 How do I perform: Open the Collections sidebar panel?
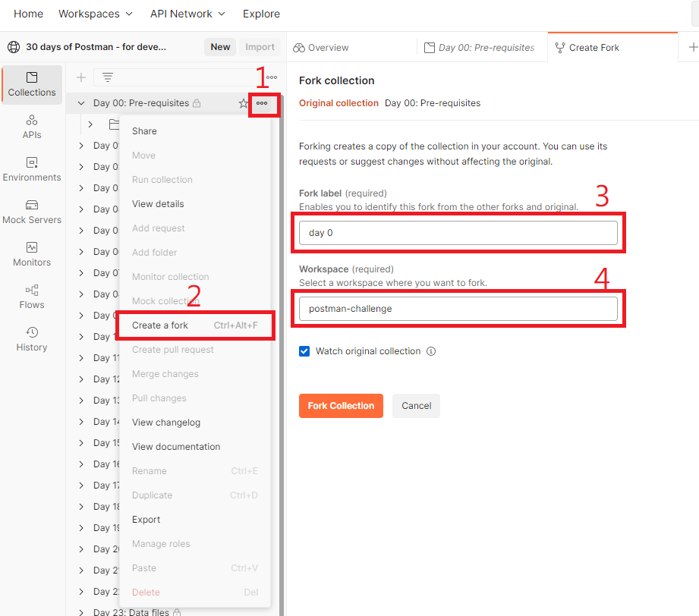pyautogui.click(x=32, y=85)
